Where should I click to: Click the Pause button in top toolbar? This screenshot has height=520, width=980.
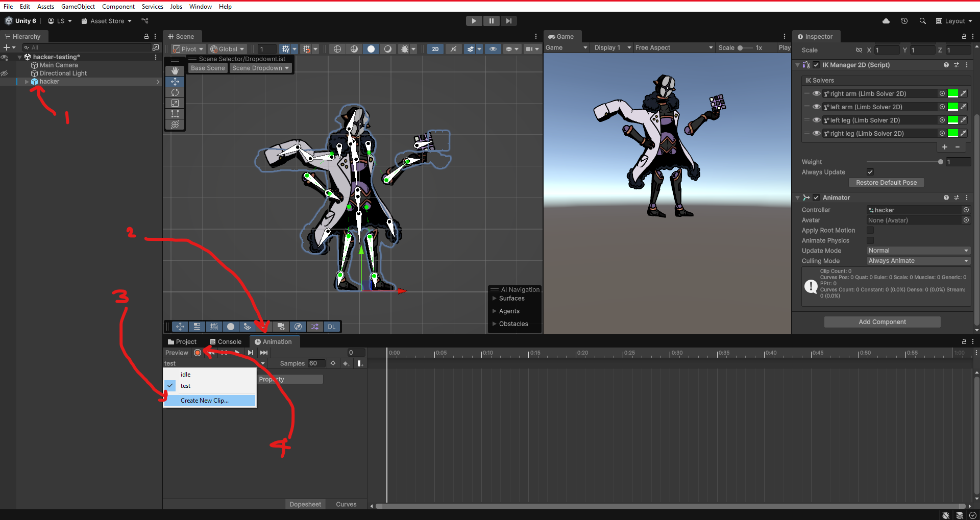point(491,21)
